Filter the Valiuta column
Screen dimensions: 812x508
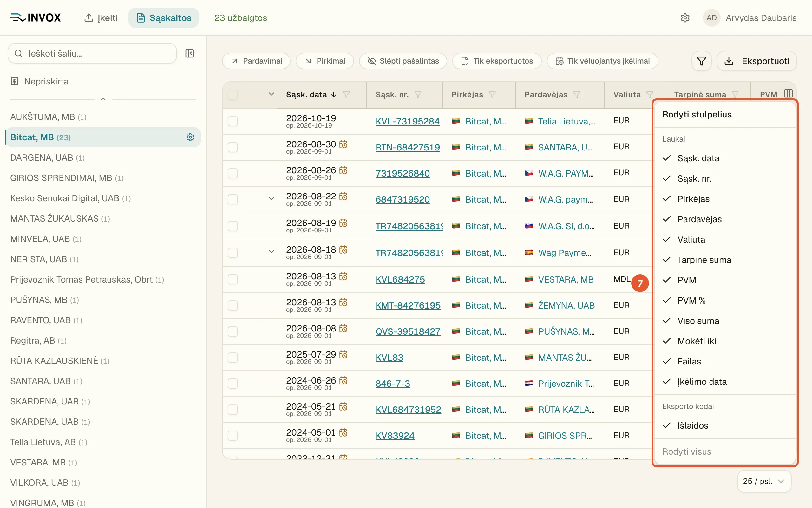click(x=650, y=95)
